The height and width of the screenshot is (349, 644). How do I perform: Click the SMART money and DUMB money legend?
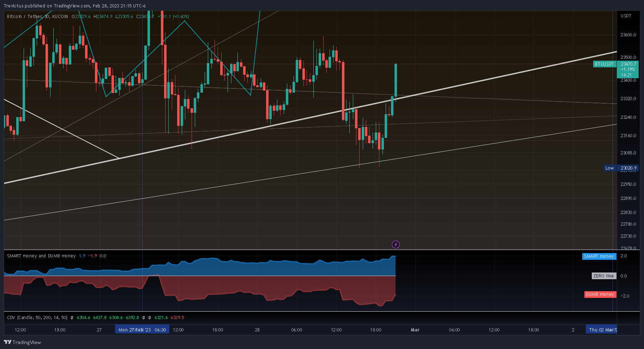41,256
